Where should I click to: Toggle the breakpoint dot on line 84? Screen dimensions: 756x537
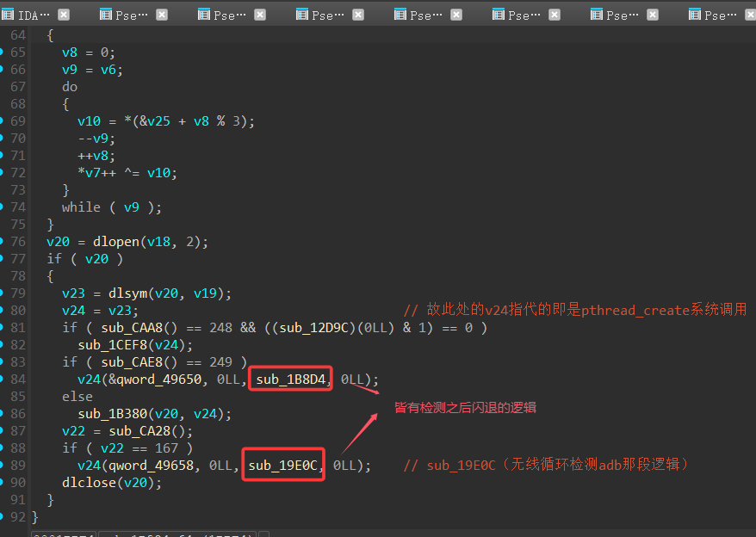[2, 378]
